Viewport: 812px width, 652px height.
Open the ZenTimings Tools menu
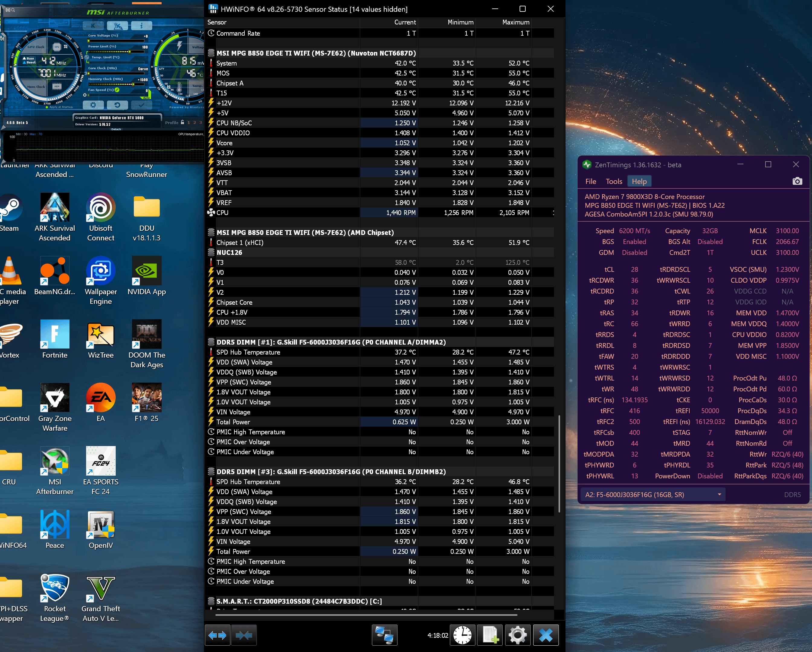[x=614, y=181]
